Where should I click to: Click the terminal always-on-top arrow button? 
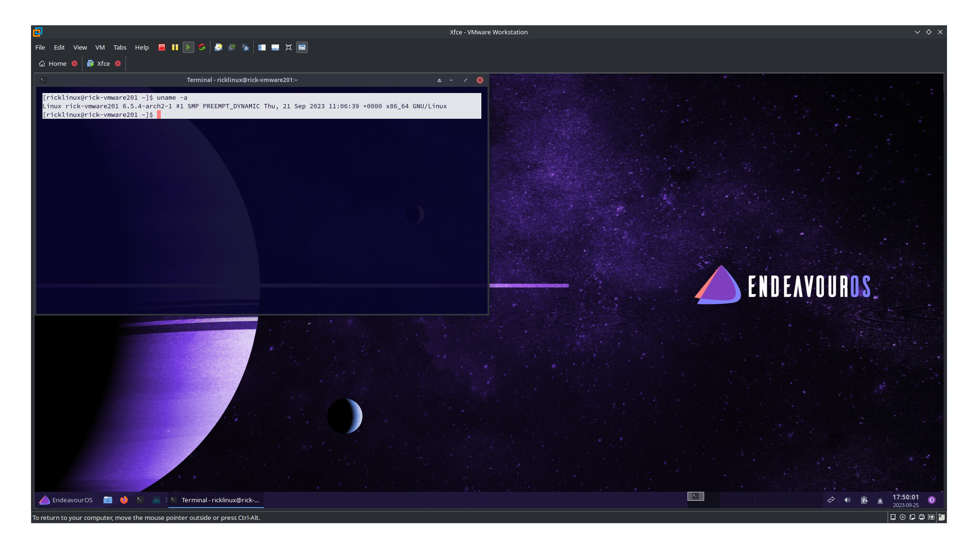tap(439, 80)
